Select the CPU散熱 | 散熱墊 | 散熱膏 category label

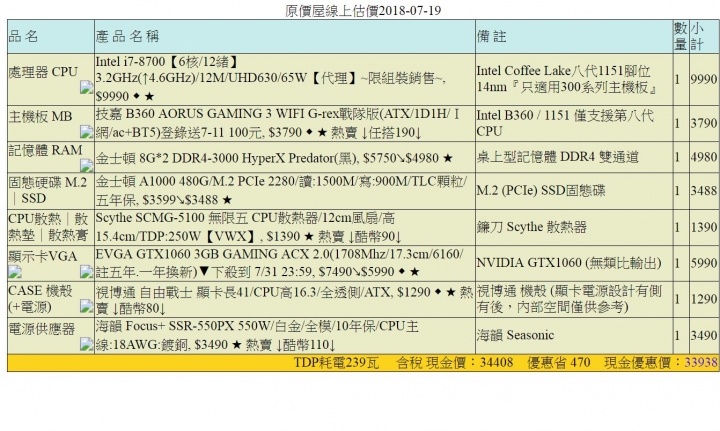[x=48, y=227]
